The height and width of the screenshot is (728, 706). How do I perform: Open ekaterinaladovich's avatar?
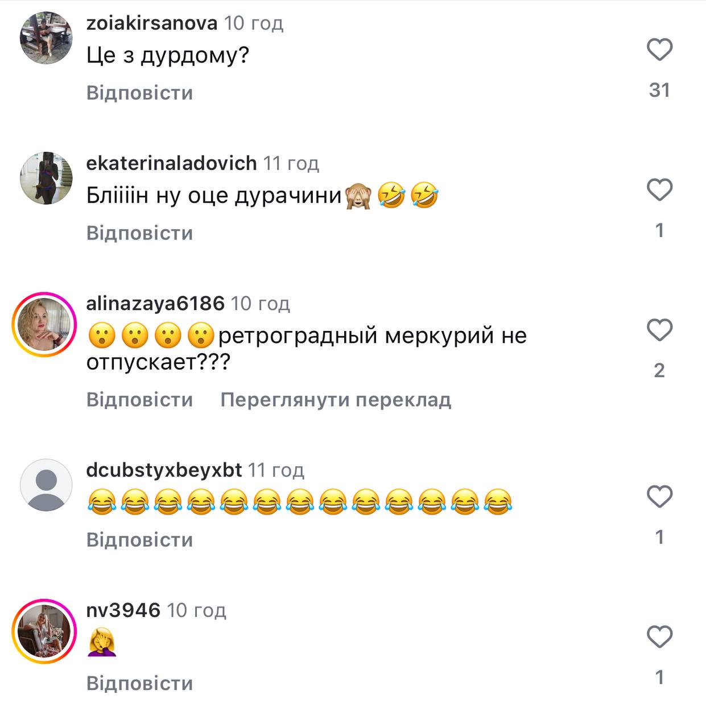coord(46,178)
